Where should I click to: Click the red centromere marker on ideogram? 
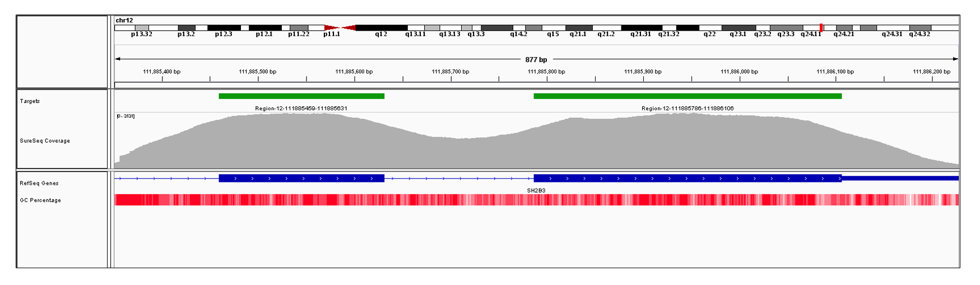tap(340, 27)
